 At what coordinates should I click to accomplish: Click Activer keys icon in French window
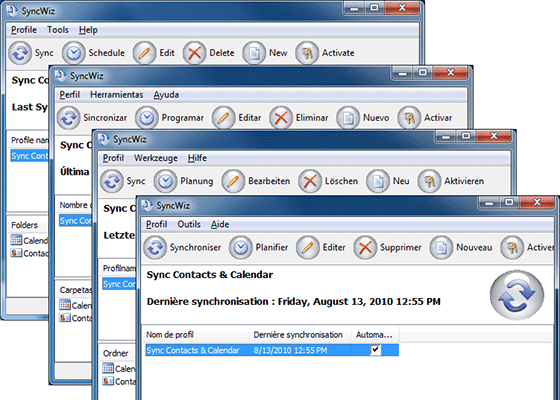click(512, 248)
